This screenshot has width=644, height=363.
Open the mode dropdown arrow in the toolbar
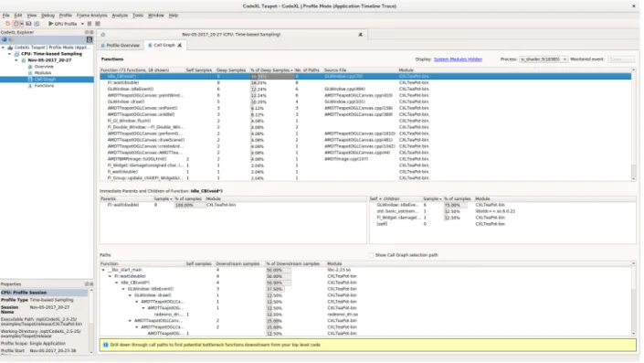(x=22, y=24)
